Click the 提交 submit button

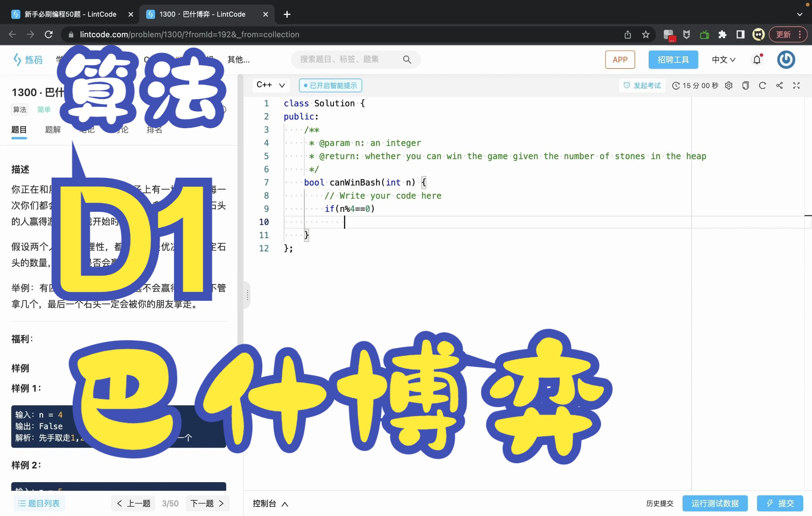[x=780, y=504]
